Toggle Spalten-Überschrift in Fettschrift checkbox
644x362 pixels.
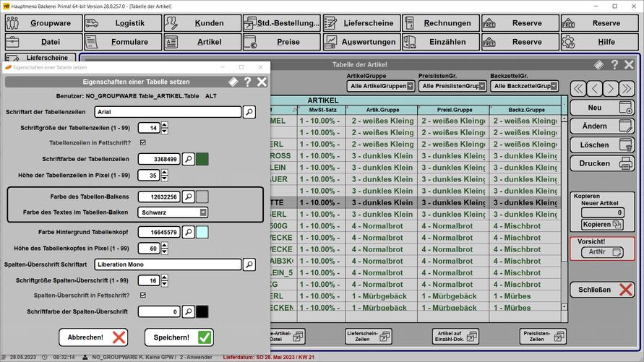(143, 296)
